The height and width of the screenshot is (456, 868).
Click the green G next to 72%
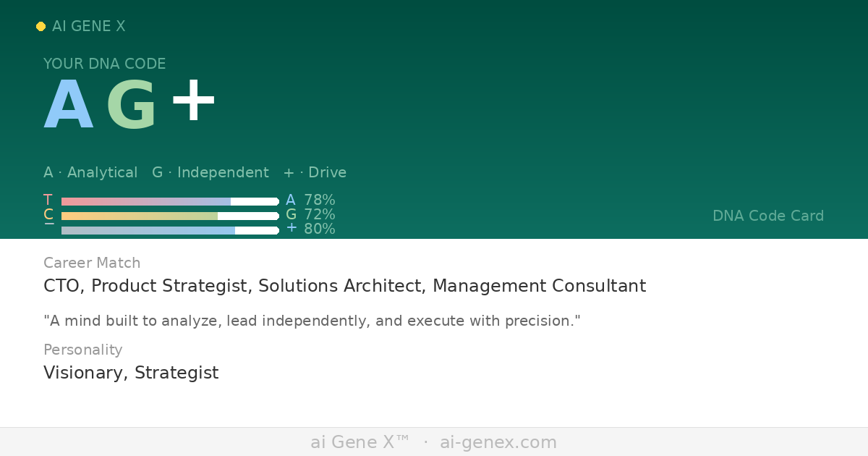click(x=291, y=215)
